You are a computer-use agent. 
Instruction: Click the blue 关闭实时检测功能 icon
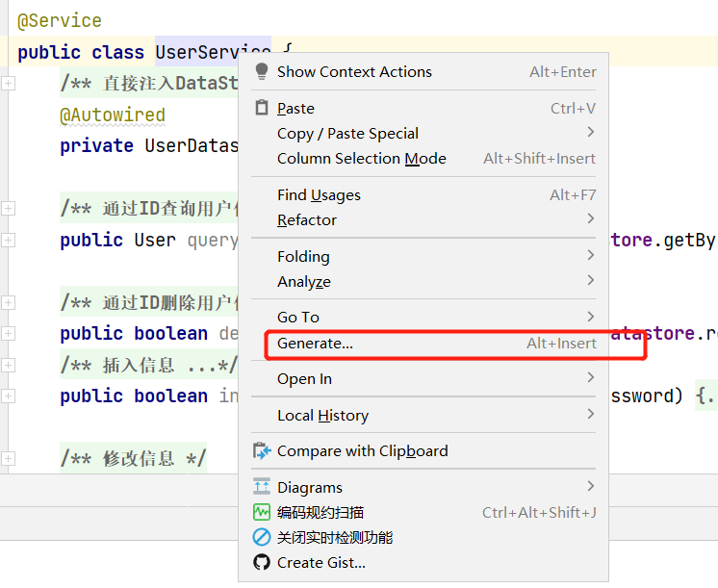tap(262, 537)
